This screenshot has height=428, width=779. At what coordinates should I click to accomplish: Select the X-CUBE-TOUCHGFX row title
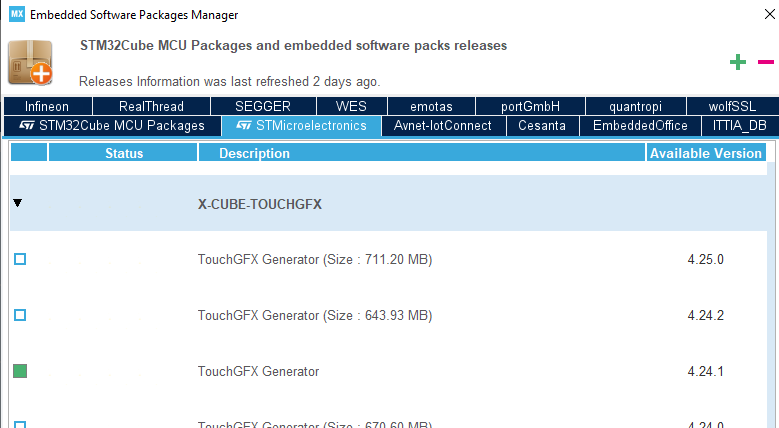260,204
